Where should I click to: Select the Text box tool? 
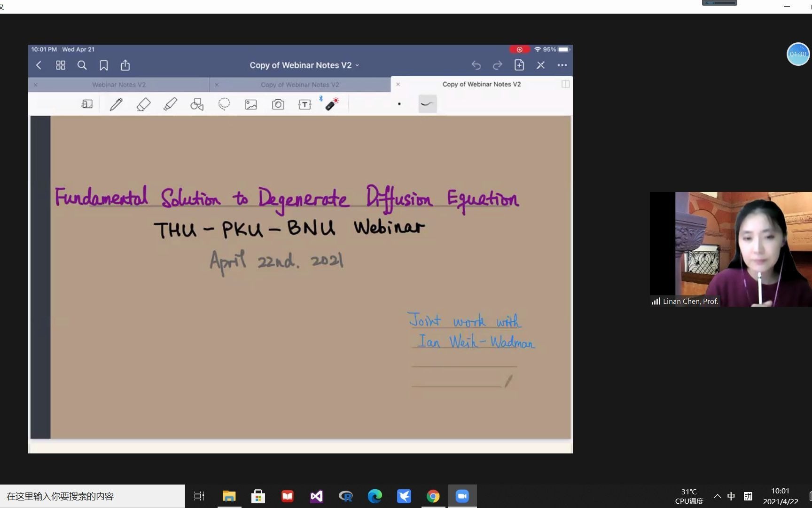304,104
